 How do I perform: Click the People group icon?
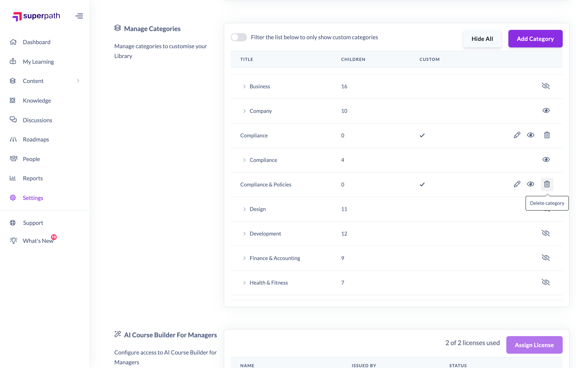pyautogui.click(x=13, y=159)
